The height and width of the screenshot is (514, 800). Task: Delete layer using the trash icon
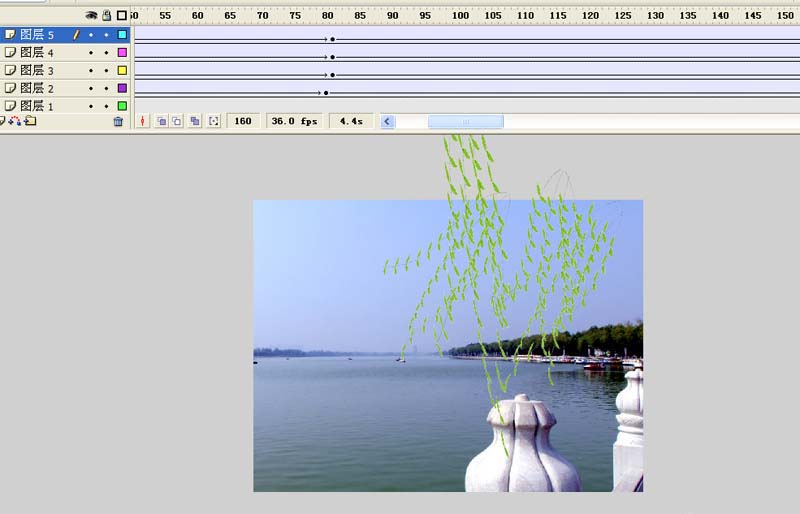[x=118, y=121]
